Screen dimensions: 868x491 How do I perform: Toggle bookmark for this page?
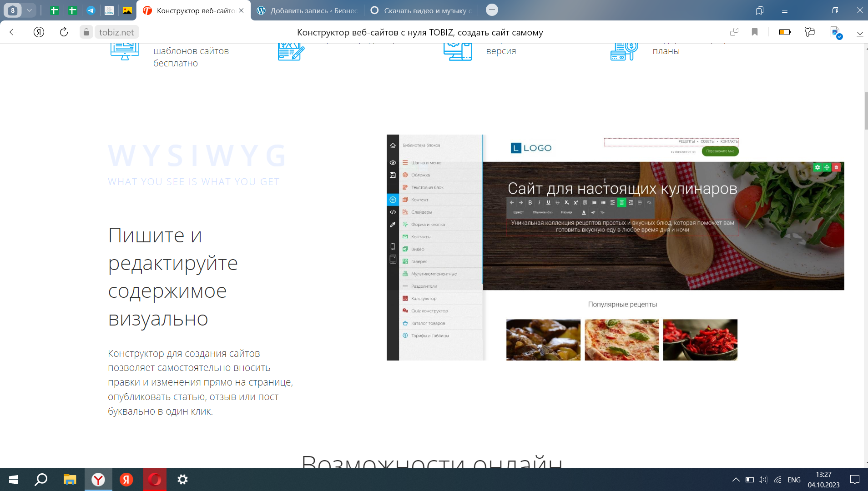pos(755,32)
